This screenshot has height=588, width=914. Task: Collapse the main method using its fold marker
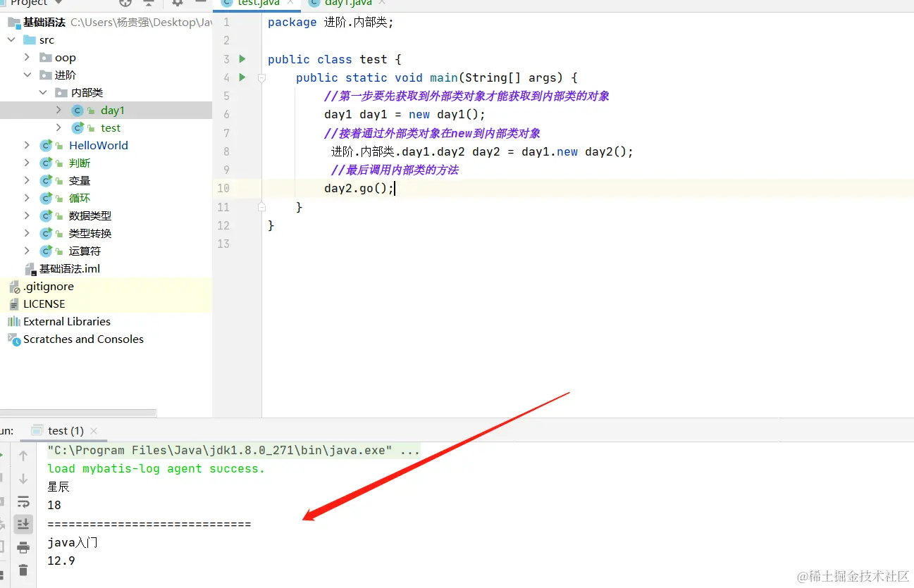tap(261, 78)
